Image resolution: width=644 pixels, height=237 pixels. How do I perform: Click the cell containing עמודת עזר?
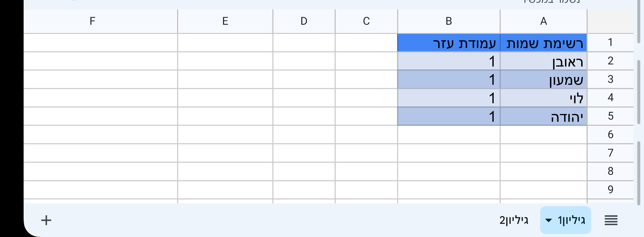point(449,42)
